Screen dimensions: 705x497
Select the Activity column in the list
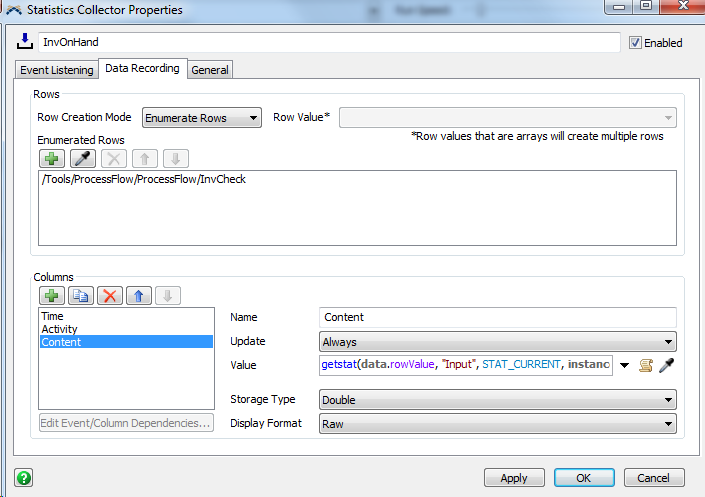point(60,329)
